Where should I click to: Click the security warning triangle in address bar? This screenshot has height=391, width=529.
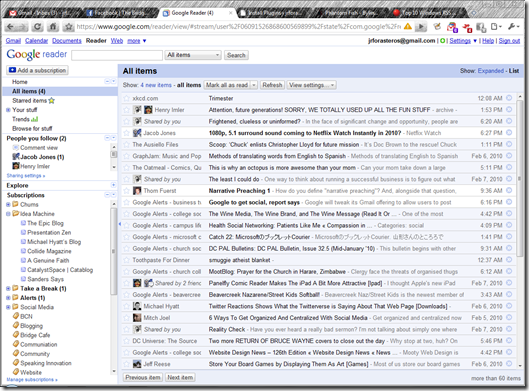(408, 26)
